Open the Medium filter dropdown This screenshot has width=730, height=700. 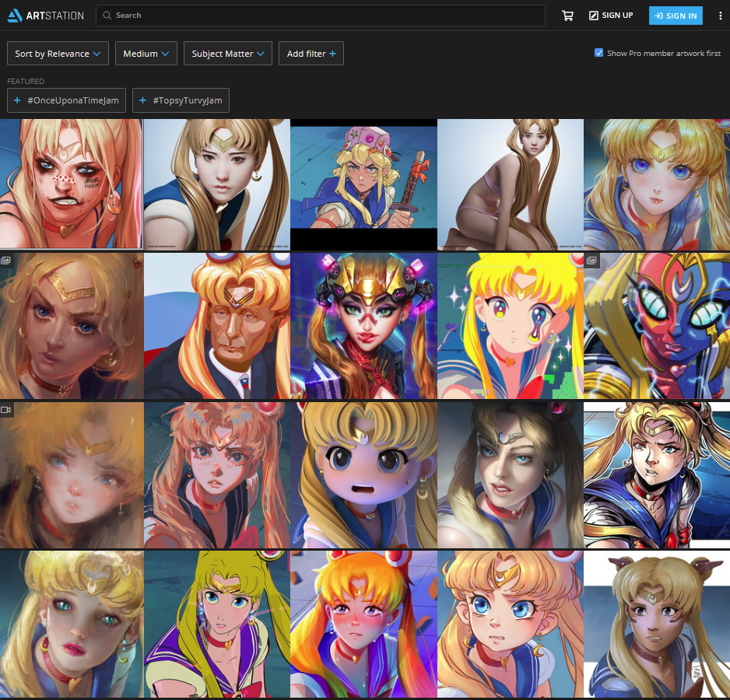146,53
